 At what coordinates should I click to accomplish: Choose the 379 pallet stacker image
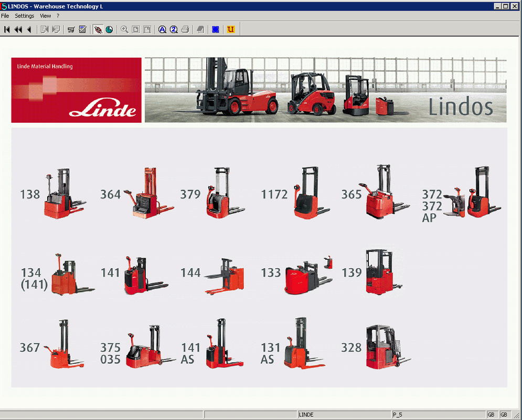coord(226,193)
